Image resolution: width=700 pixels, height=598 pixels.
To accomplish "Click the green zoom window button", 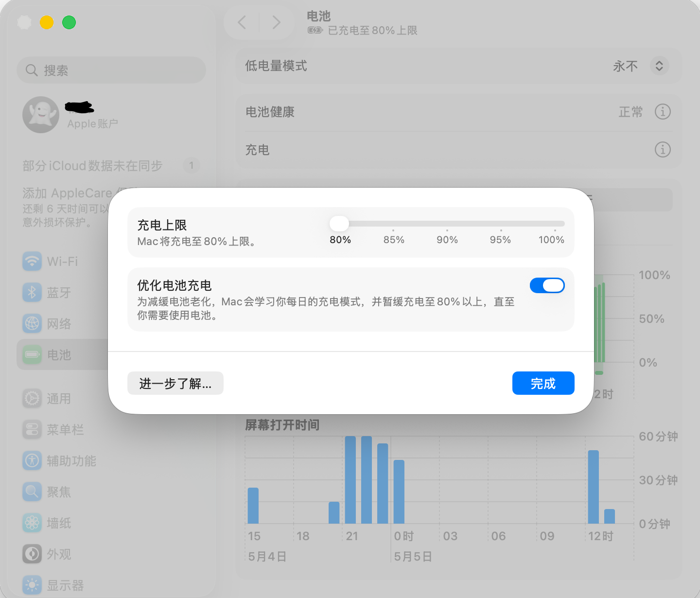I will 69,22.
